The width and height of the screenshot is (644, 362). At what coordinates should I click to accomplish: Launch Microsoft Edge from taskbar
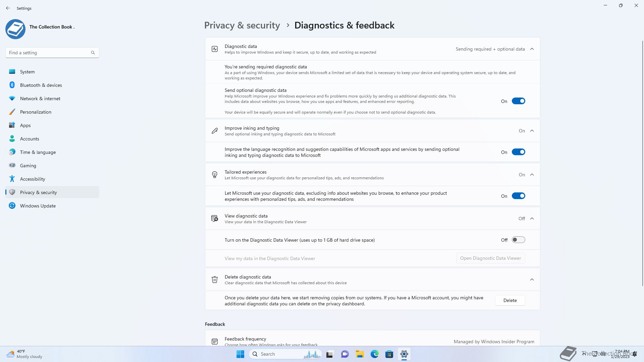coord(375,354)
